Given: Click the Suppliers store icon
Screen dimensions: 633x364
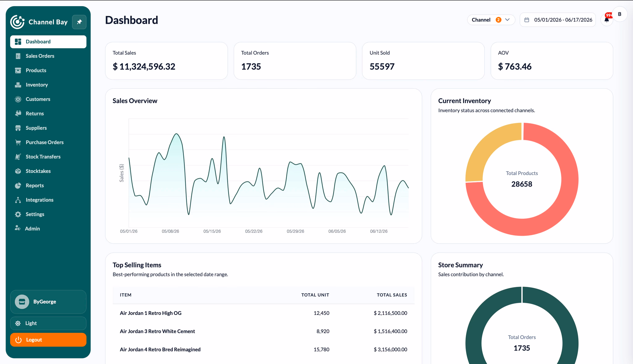Looking at the screenshot, I should click(x=18, y=128).
